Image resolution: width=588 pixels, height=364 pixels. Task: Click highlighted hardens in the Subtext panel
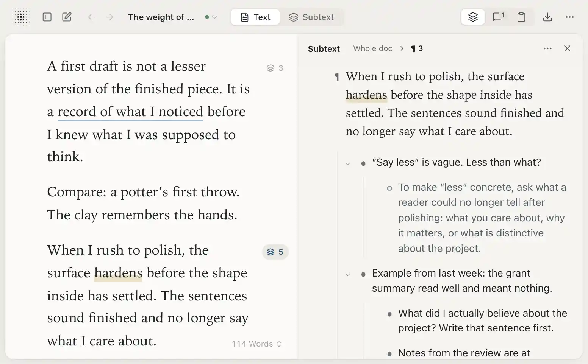tap(366, 95)
